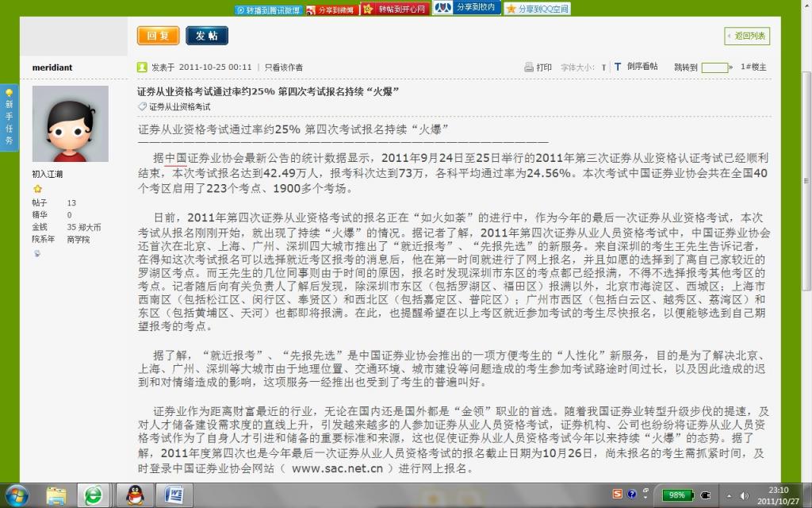Open the 新手任务 side tab
Screen dimensions: 812x508
(x=9, y=117)
